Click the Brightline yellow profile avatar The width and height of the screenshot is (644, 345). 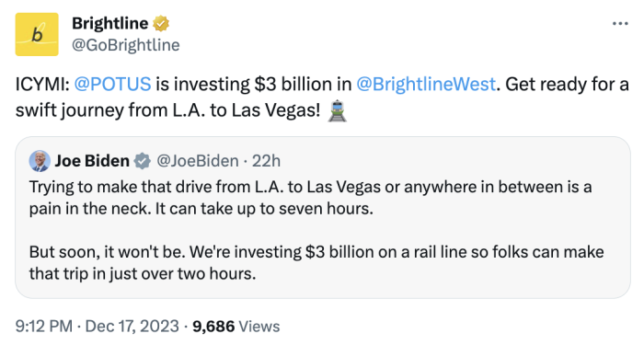tap(37, 35)
